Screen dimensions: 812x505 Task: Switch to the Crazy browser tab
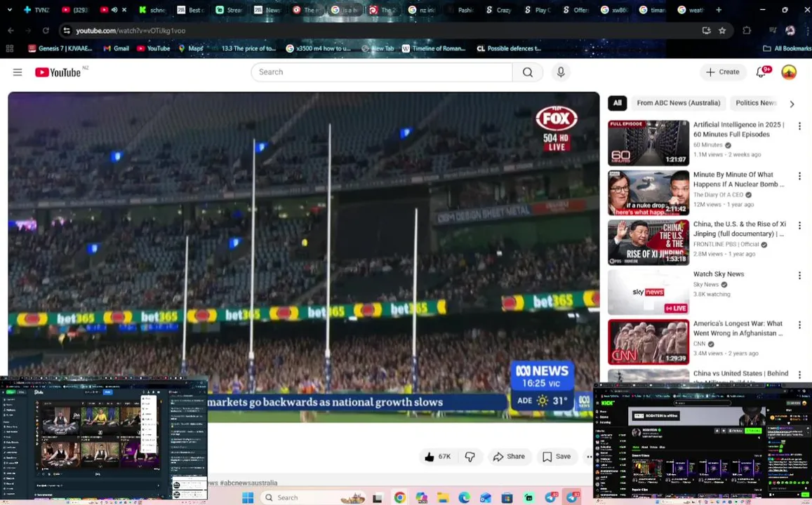pos(498,10)
